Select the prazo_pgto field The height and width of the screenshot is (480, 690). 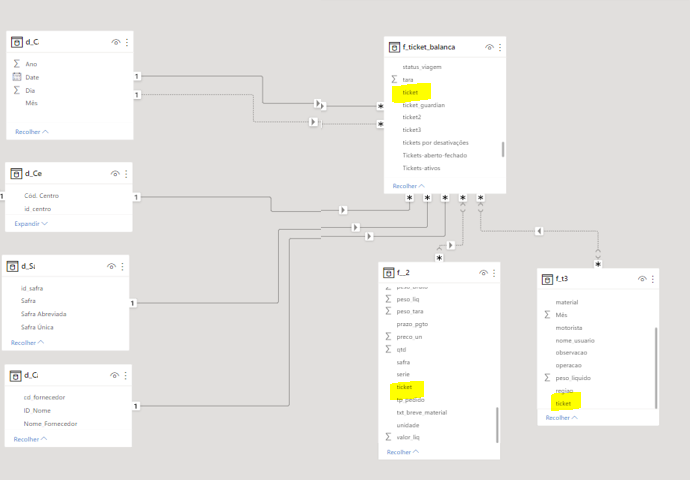click(412, 324)
